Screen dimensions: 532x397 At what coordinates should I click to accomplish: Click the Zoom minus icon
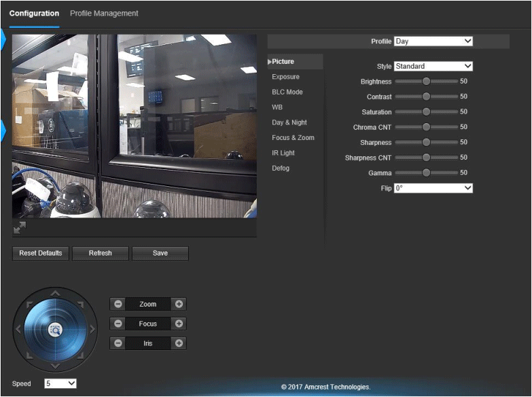(x=118, y=304)
